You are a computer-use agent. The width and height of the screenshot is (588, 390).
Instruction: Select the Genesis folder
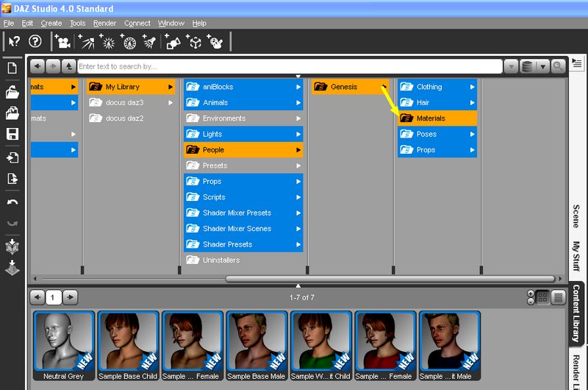351,87
